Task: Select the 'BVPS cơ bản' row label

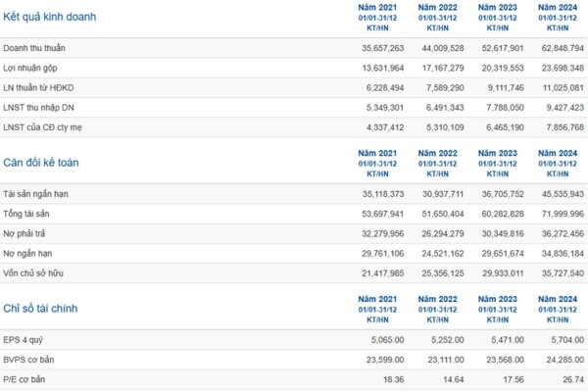Action: point(29,359)
